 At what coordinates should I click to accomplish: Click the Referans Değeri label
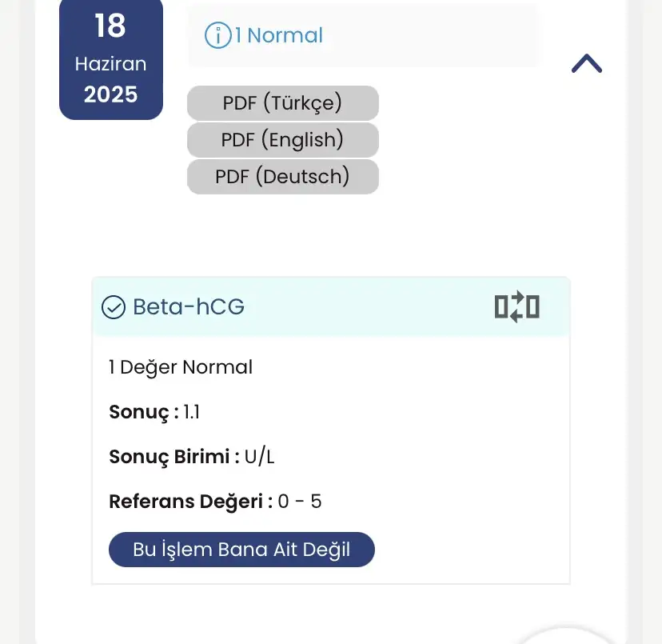(x=186, y=502)
